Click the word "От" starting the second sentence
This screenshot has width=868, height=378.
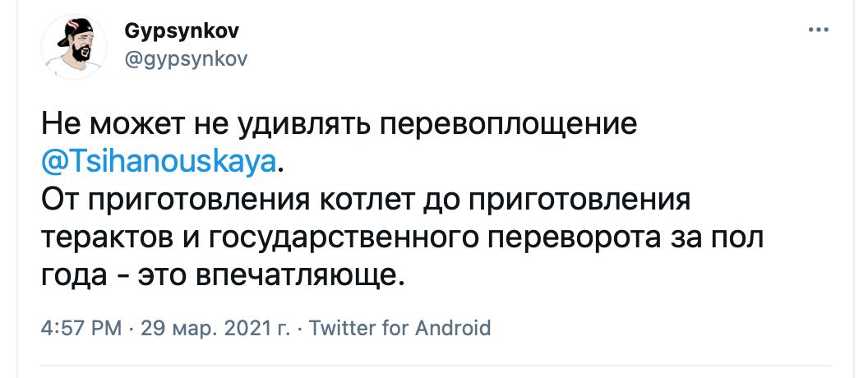pos(59,198)
